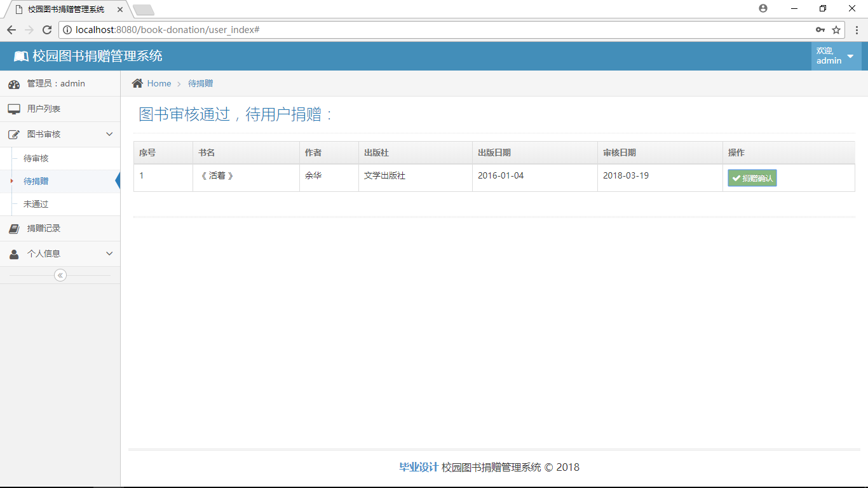Click the edit pencil icon beside 图书审核
868x488 pixels.
(x=14, y=135)
